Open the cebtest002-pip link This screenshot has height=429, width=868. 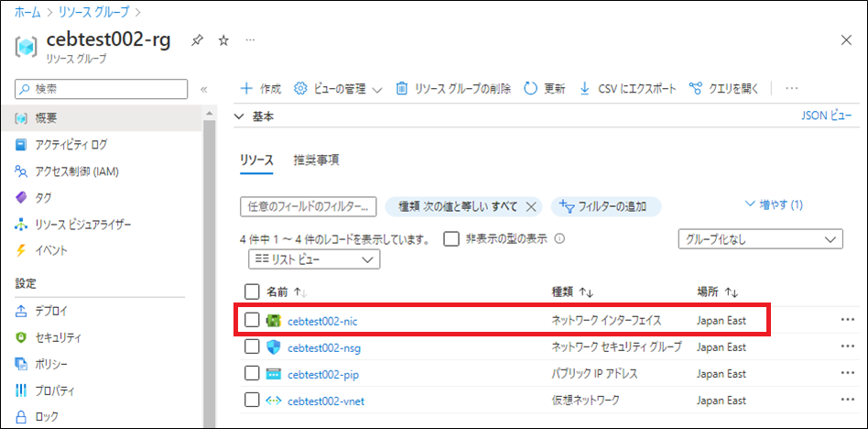tap(323, 375)
